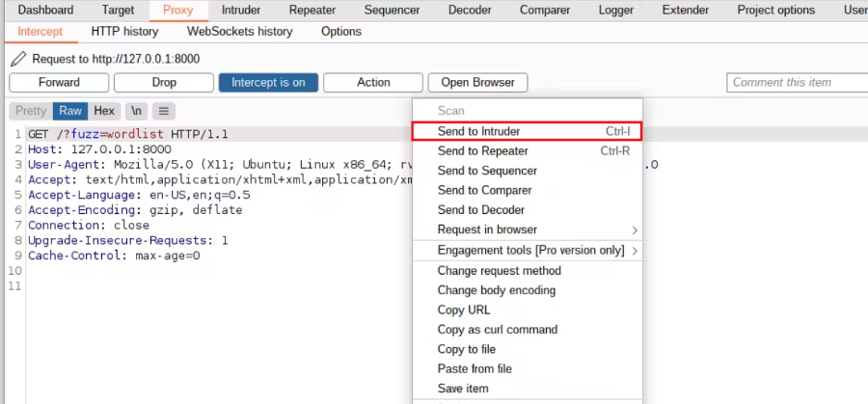
Task: Click the disabled Scan menu entry
Action: point(527,111)
